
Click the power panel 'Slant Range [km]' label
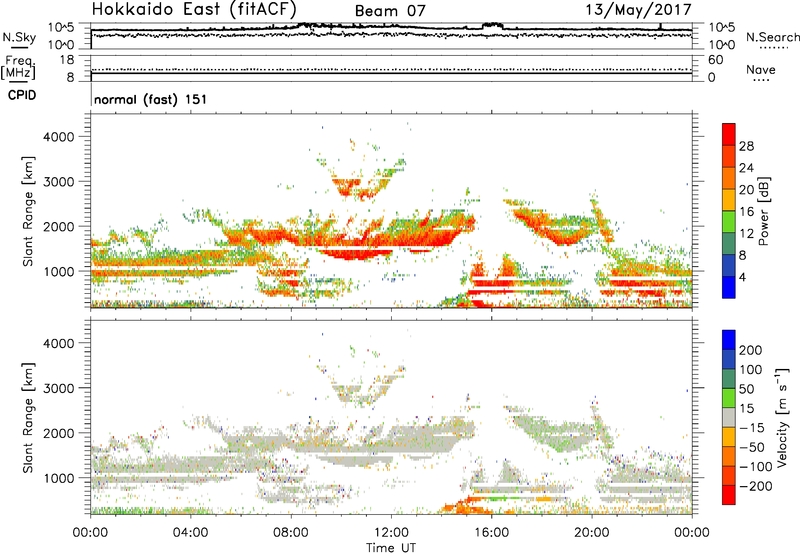pyautogui.click(x=28, y=211)
